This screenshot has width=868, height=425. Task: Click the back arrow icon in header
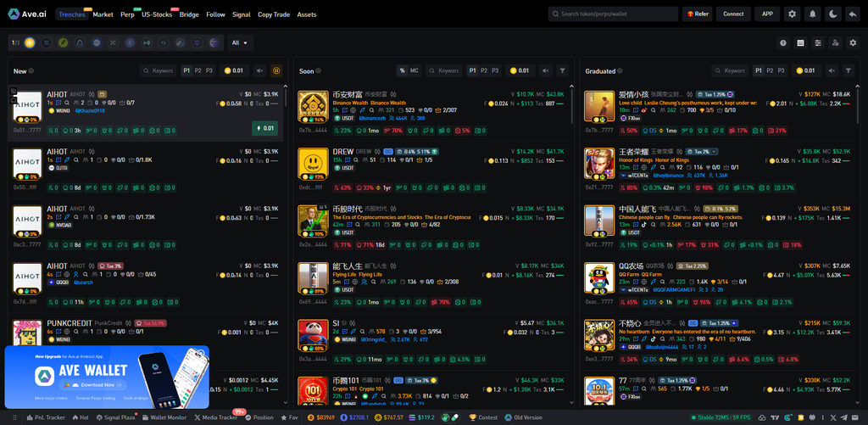click(853, 14)
